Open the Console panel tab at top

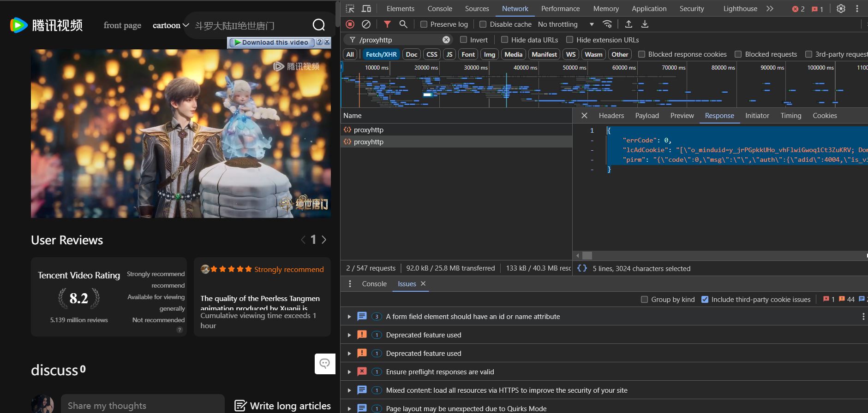tap(439, 9)
